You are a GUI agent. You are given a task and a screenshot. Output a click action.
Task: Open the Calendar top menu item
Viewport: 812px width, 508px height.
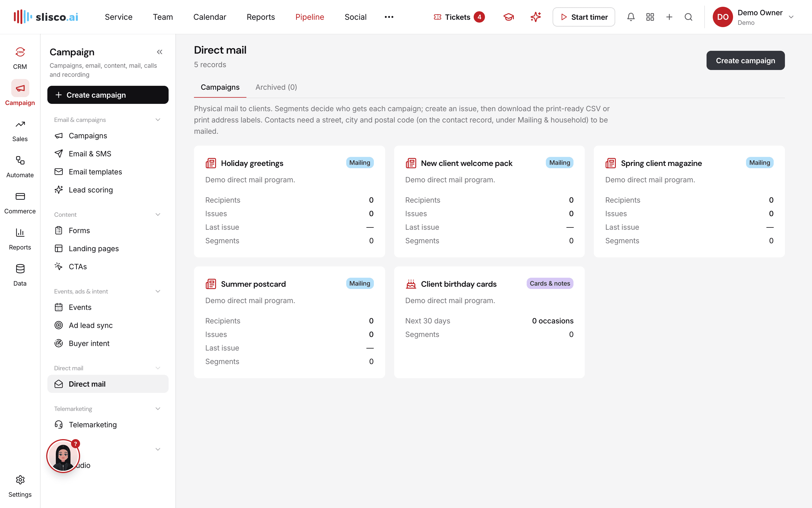click(210, 17)
